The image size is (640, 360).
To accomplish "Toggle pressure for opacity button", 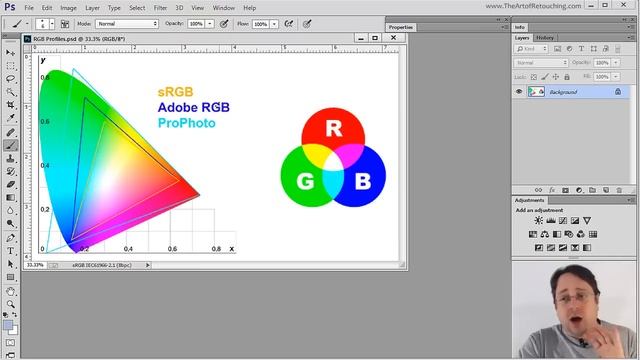I will coord(224,24).
